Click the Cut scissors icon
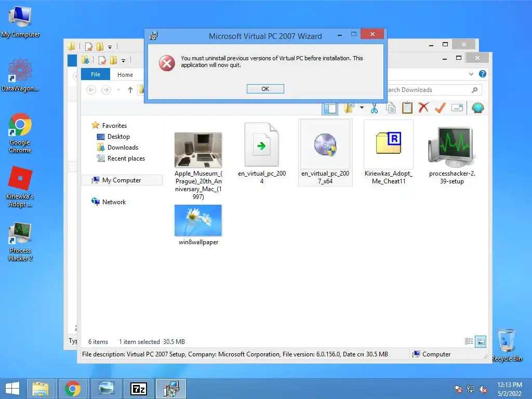 click(374, 108)
